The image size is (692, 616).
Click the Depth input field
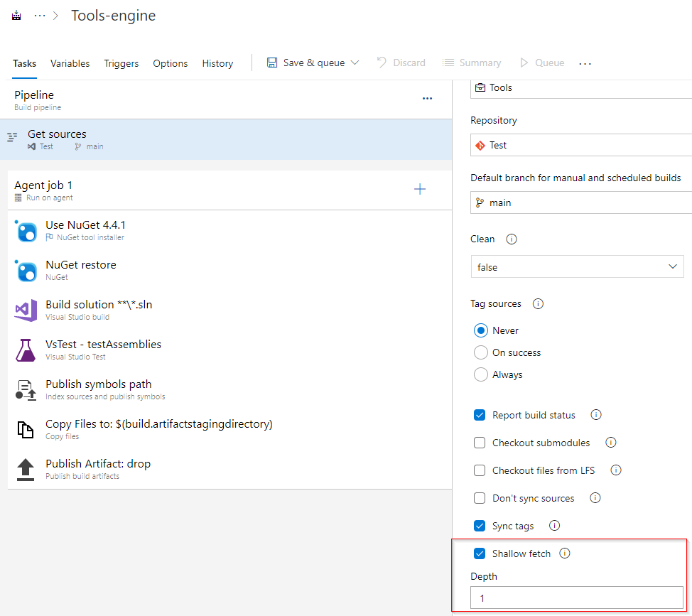pos(577,598)
